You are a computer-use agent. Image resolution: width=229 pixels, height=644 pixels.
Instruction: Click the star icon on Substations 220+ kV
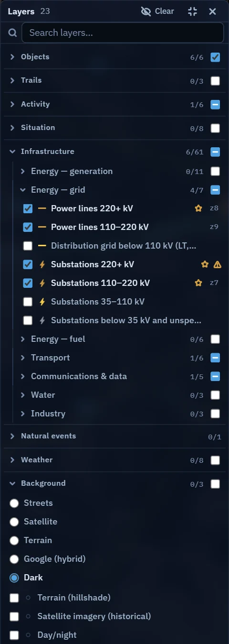[205, 264]
